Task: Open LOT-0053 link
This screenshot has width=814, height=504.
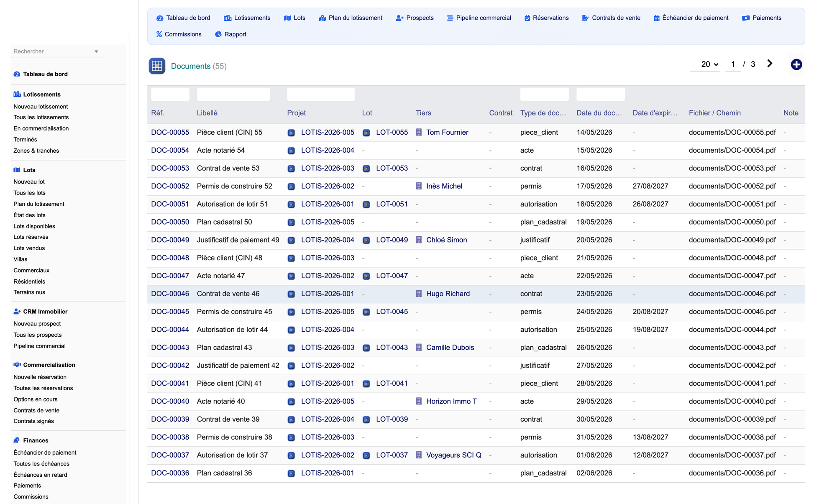Action: pos(392,168)
